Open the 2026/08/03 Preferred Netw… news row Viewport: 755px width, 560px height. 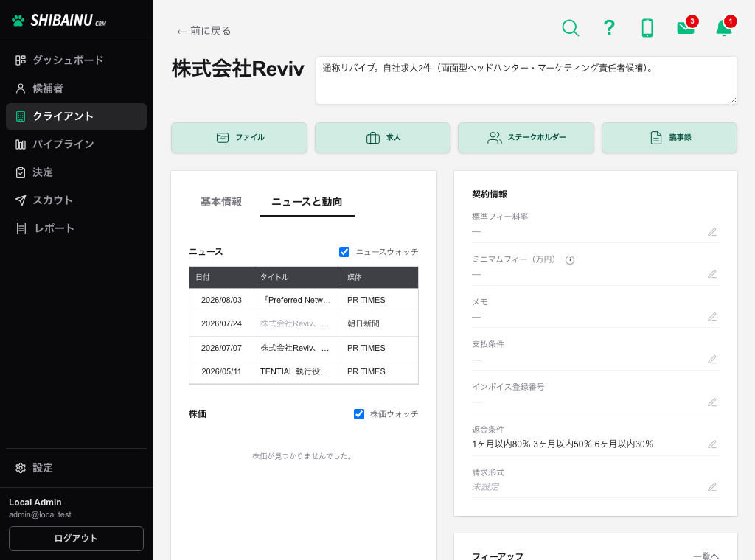(x=304, y=300)
